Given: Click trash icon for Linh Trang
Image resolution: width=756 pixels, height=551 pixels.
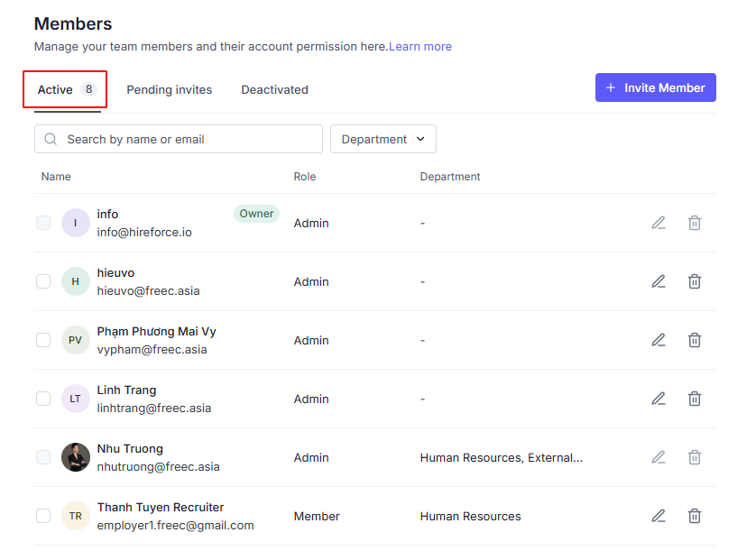Looking at the screenshot, I should 695,399.
